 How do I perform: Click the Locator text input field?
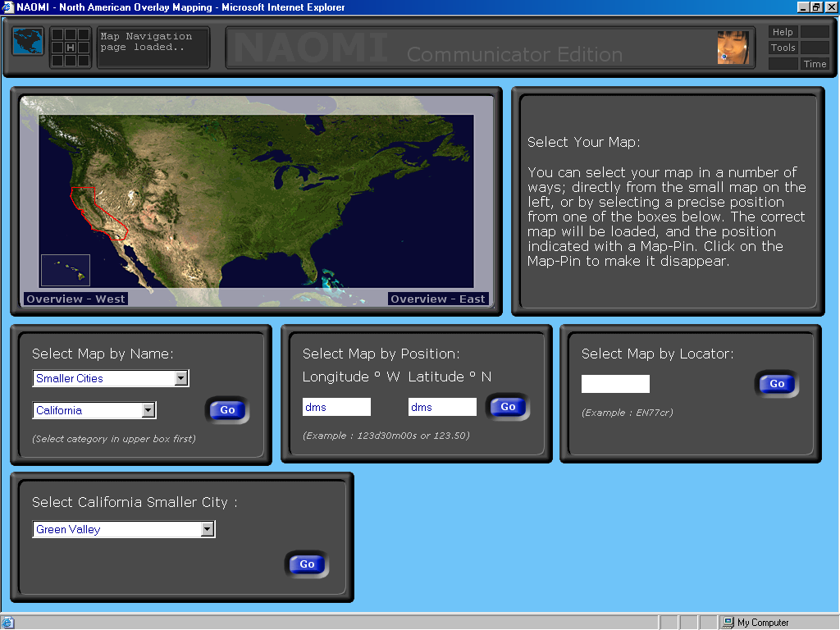[615, 384]
